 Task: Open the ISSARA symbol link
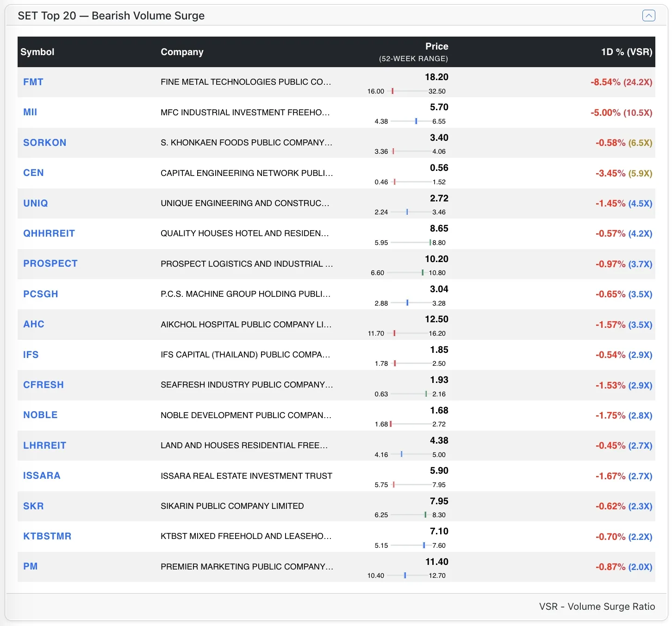(42, 476)
